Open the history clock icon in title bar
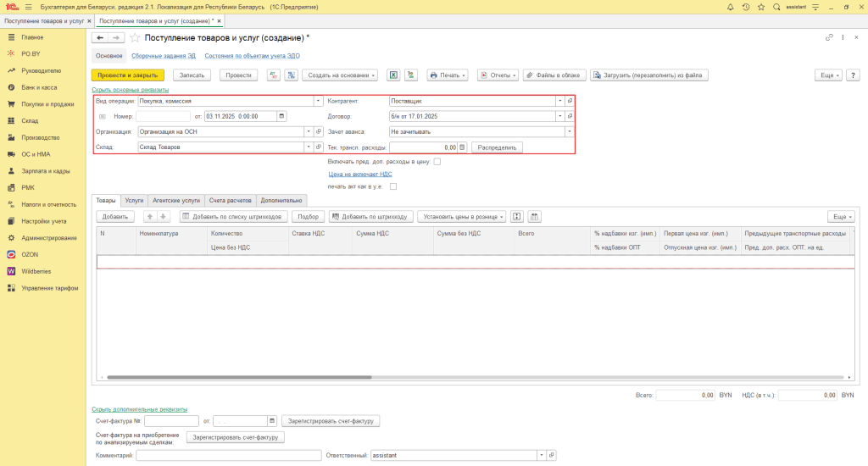 746,7
